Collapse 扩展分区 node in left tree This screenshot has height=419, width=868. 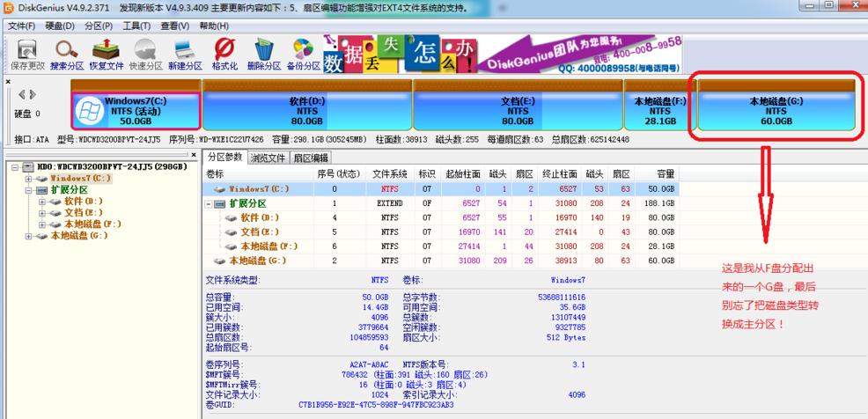(x=29, y=190)
